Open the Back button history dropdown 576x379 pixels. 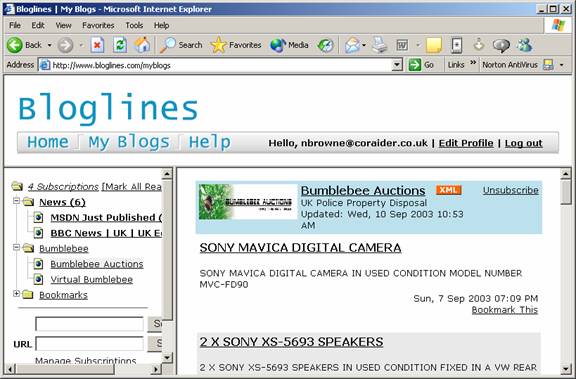point(49,46)
